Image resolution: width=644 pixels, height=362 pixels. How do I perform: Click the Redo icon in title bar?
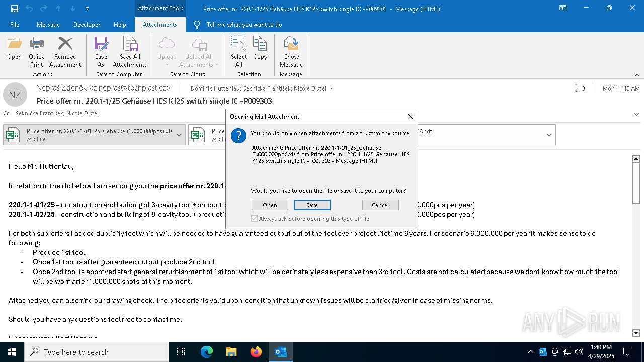43,9
